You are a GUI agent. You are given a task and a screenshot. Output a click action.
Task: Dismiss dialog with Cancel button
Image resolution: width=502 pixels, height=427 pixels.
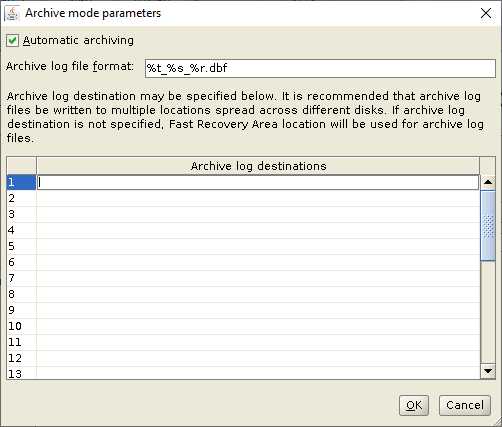pos(465,405)
